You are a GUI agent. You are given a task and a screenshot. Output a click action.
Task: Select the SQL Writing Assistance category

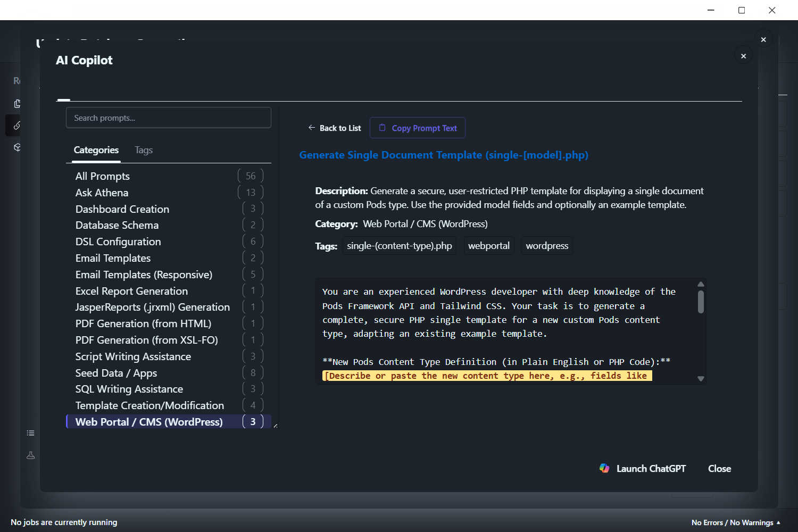(x=169, y=389)
